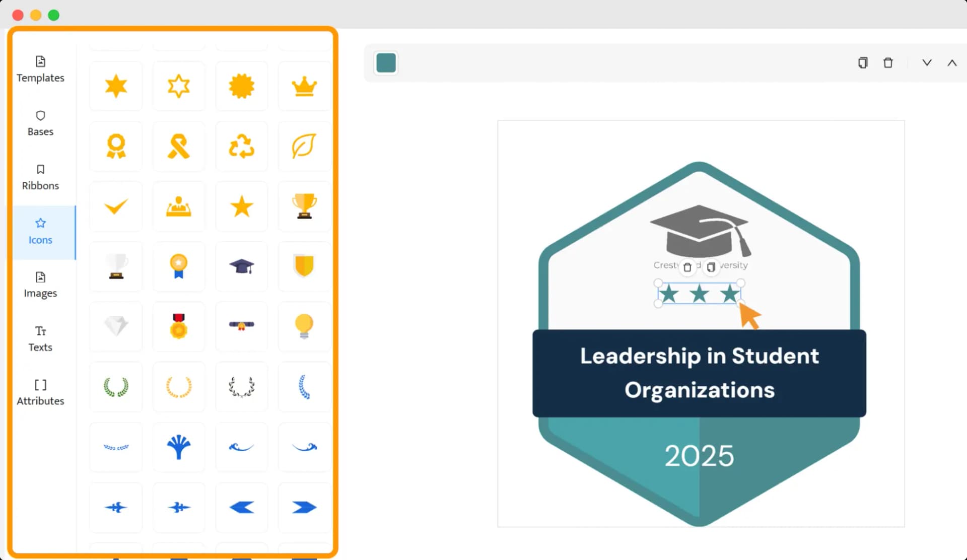
Task: Switch to the Bases panel
Action: pos(40,123)
